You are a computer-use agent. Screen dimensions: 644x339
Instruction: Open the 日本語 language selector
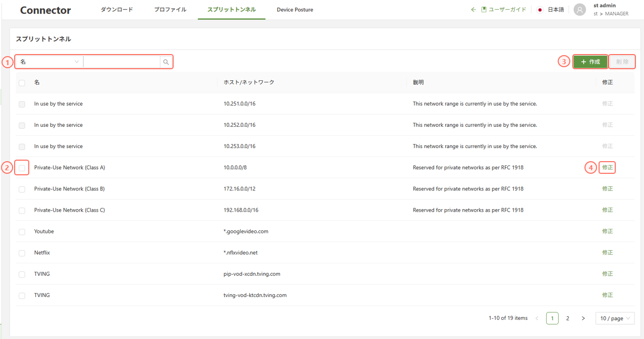[556, 10]
